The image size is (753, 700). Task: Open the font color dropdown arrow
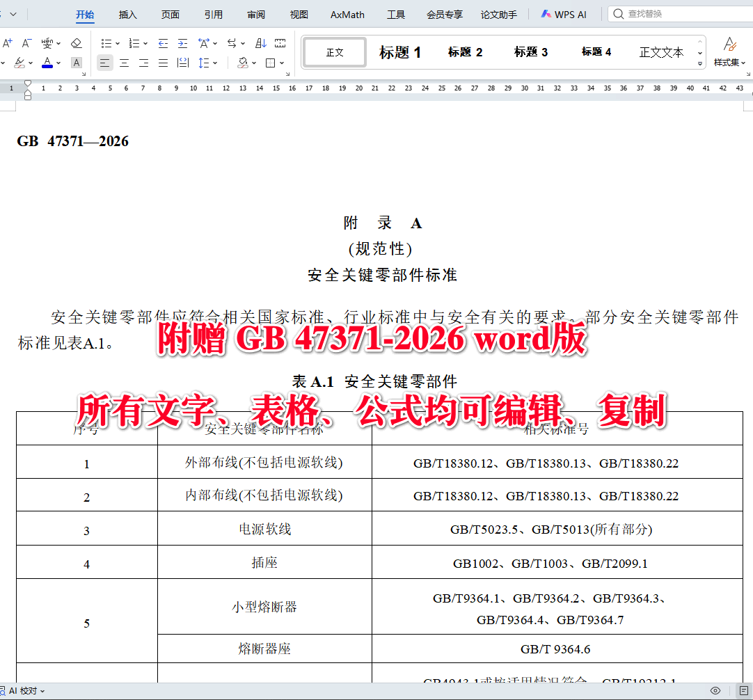point(59,63)
